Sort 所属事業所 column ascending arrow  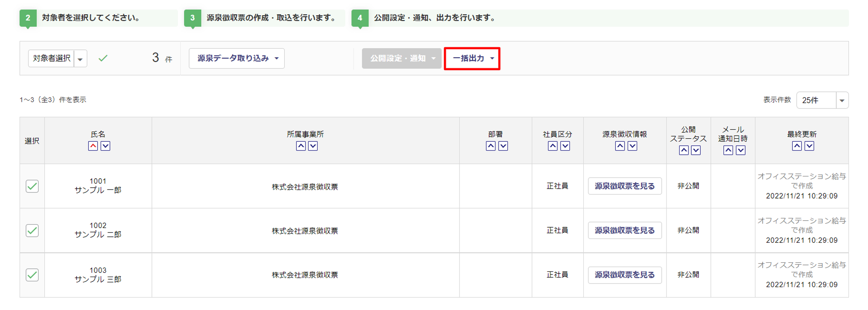click(301, 146)
